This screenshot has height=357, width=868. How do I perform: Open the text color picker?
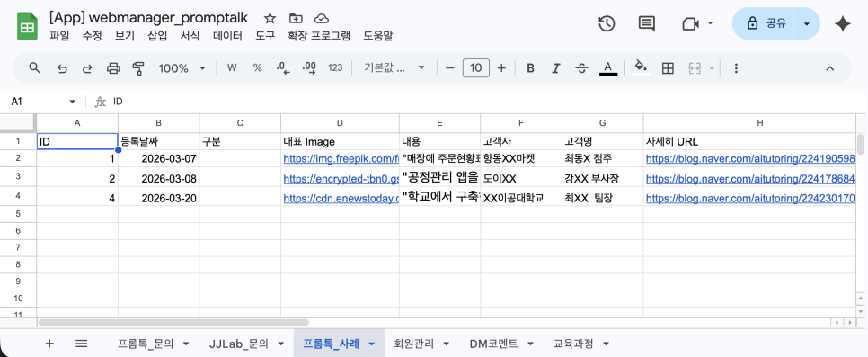[x=607, y=68]
